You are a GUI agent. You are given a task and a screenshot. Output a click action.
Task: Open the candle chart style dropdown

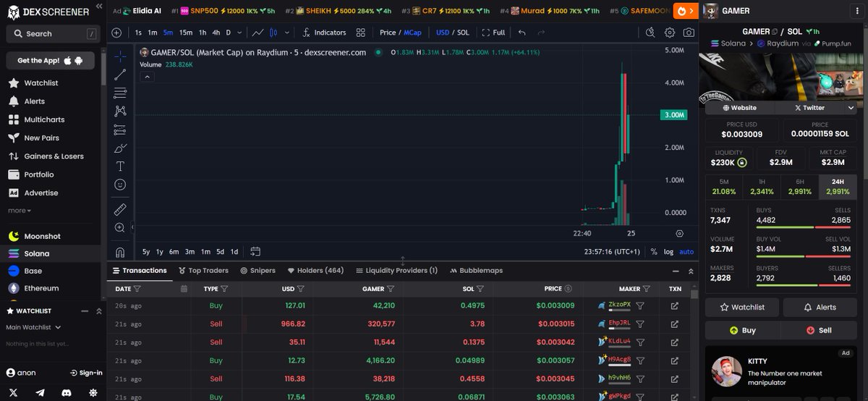[x=287, y=33]
